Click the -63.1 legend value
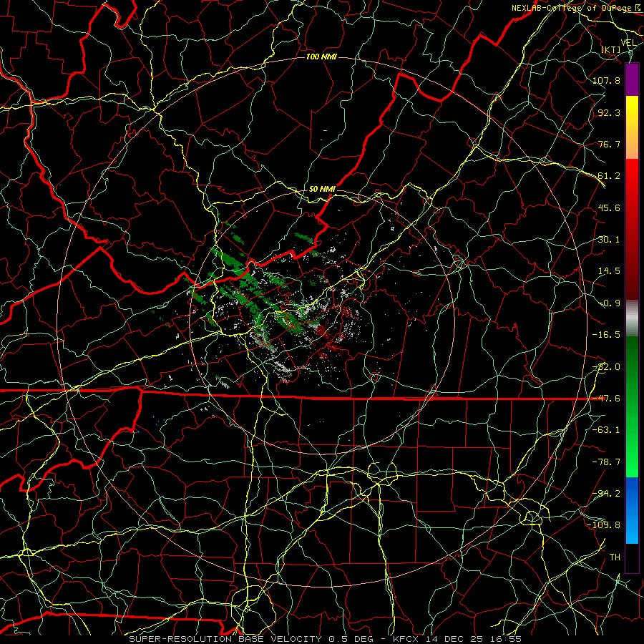This screenshot has width=644, height=644. click(606, 430)
